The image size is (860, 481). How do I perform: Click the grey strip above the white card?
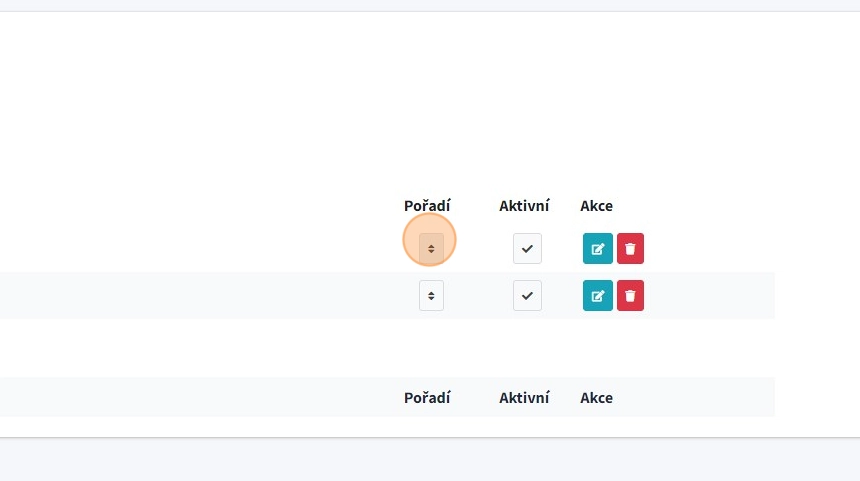(430, 5)
